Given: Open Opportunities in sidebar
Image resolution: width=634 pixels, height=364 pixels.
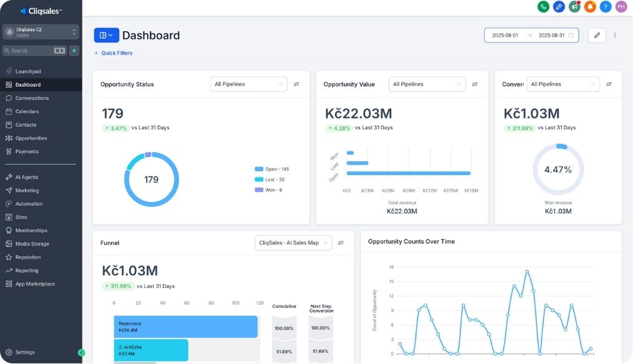Looking at the screenshot, I should 41,138.
